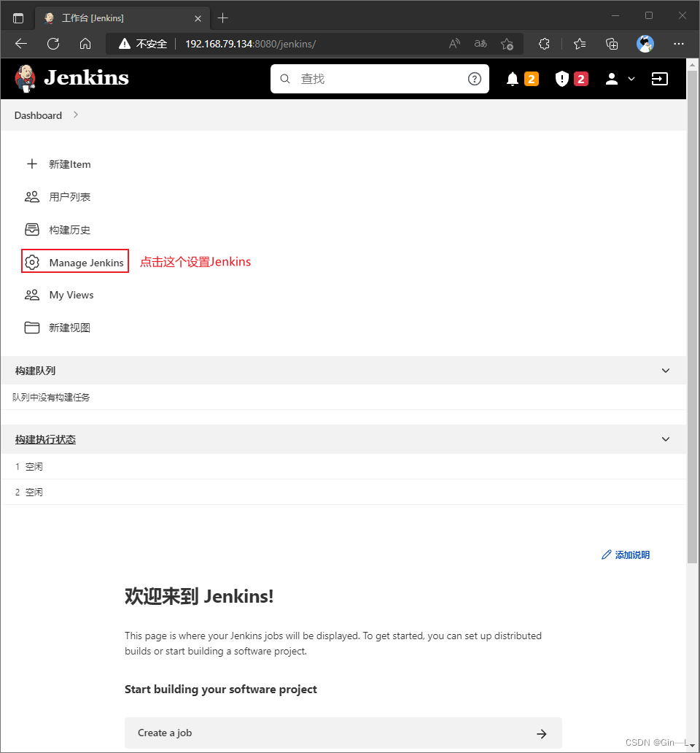Screen dimensions: 700x753
Task: Select the 工作台 [Jenkins] tab
Action: point(122,18)
